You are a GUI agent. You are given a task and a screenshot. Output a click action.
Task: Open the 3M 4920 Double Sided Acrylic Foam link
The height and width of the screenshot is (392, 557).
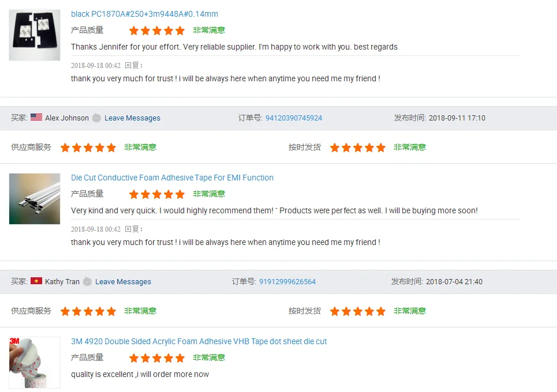(x=199, y=341)
